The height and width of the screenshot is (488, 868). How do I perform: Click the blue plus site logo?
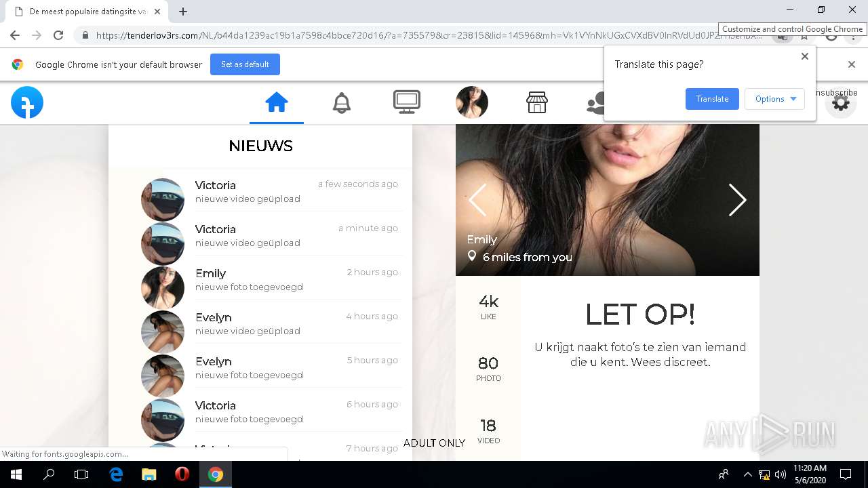point(27,102)
